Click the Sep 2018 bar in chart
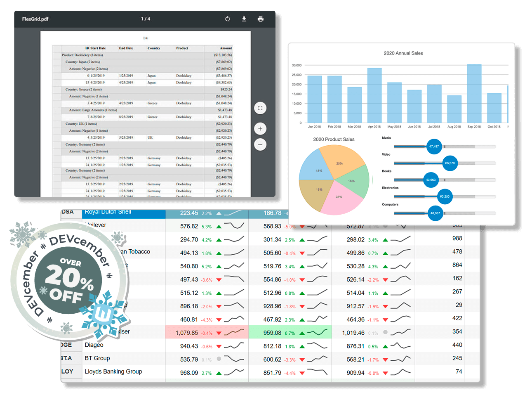Image resolution: width=532 pixels, height=395 pixels. [474, 93]
